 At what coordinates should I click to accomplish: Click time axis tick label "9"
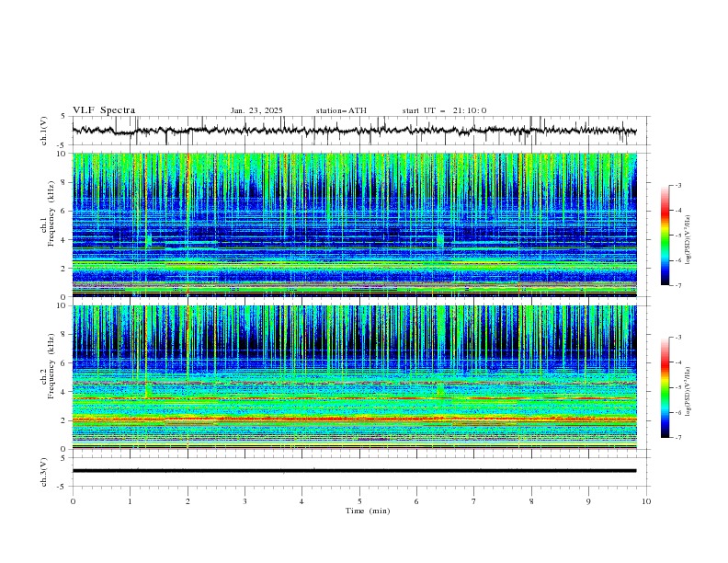(x=588, y=501)
